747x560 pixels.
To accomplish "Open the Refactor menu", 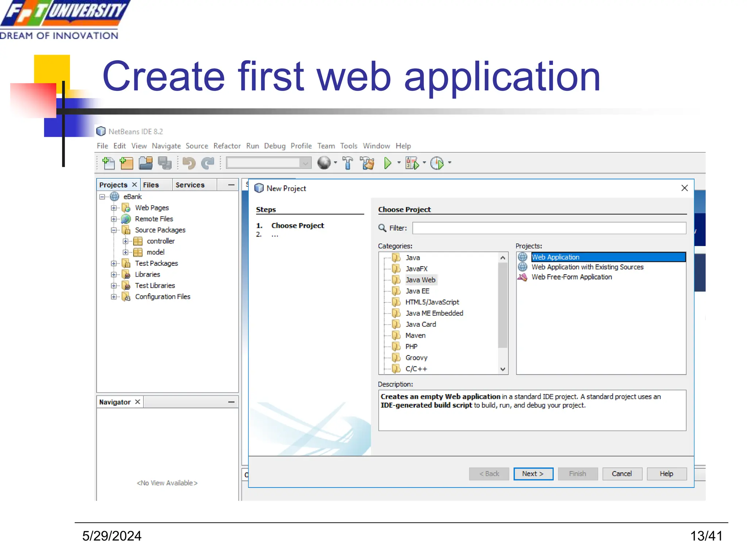I will click(x=227, y=146).
